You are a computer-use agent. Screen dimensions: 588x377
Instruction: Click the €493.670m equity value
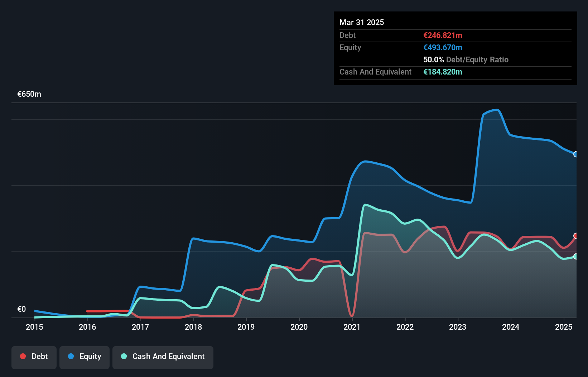click(x=443, y=47)
